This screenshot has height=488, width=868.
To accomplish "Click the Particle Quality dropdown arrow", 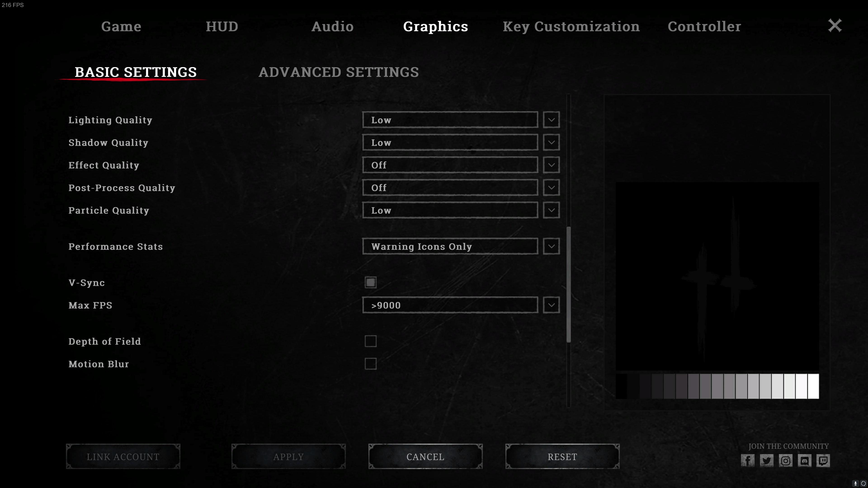I will click(x=551, y=210).
